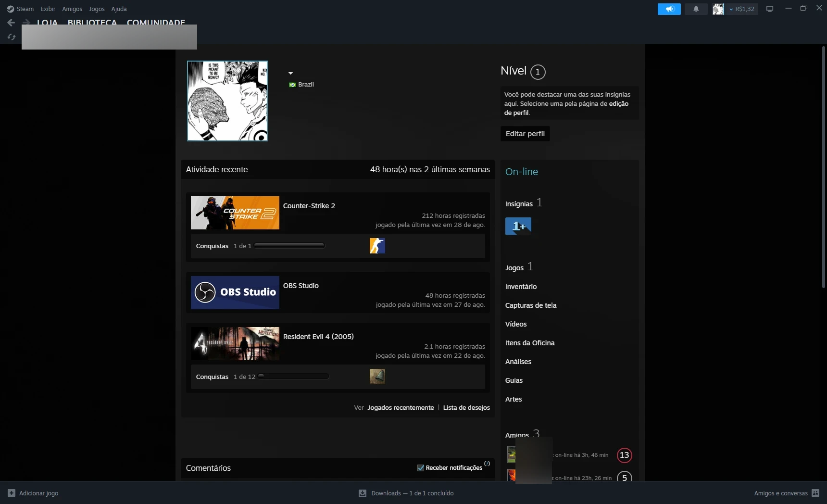
Task: Expand the R$1,32 wallet account dropdown
Action: point(742,9)
